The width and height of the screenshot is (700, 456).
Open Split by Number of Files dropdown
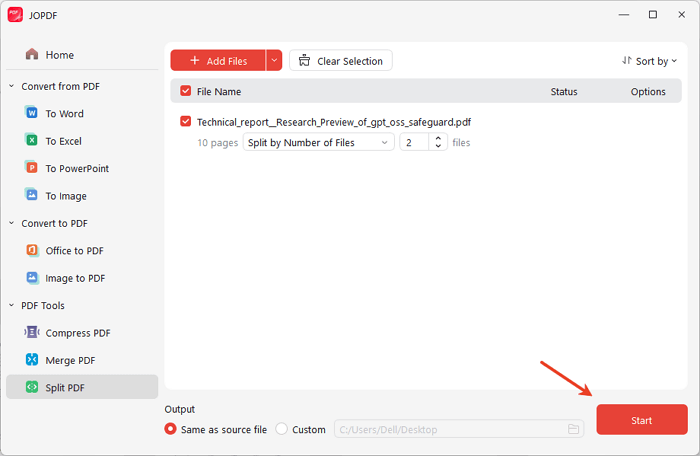(318, 142)
